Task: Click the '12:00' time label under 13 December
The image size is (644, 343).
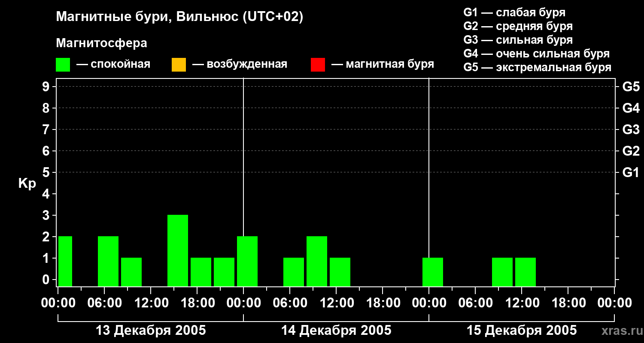Action: pyautogui.click(x=151, y=303)
